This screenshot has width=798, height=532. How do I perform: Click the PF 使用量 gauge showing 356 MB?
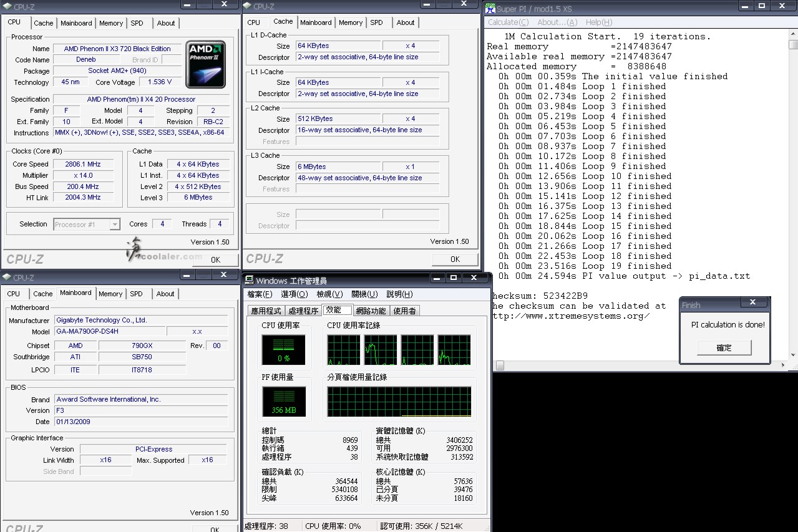click(x=284, y=402)
